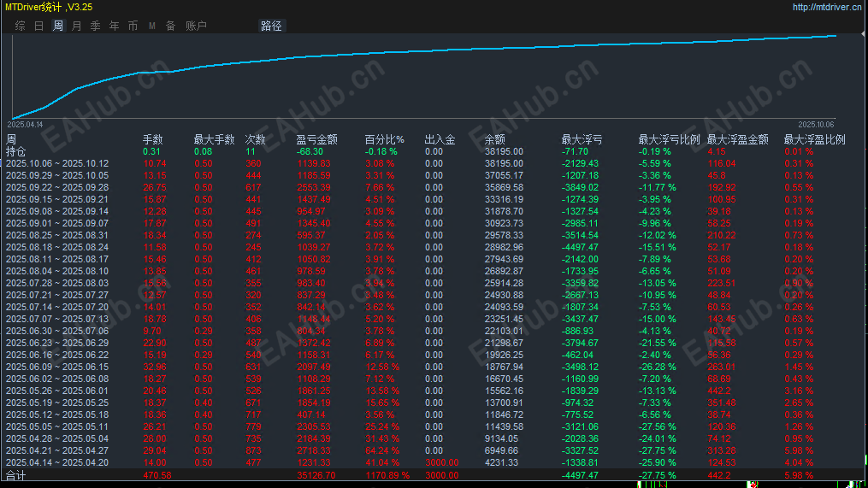Click the 次数 column header
The image size is (868, 488).
(x=255, y=140)
